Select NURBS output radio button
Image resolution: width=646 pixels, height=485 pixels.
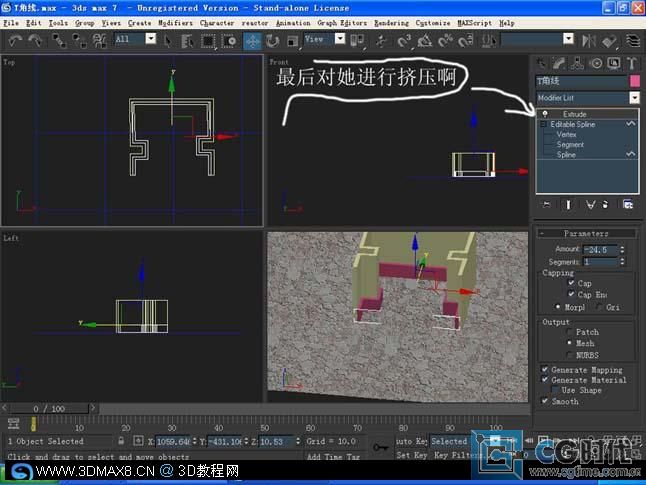point(569,355)
